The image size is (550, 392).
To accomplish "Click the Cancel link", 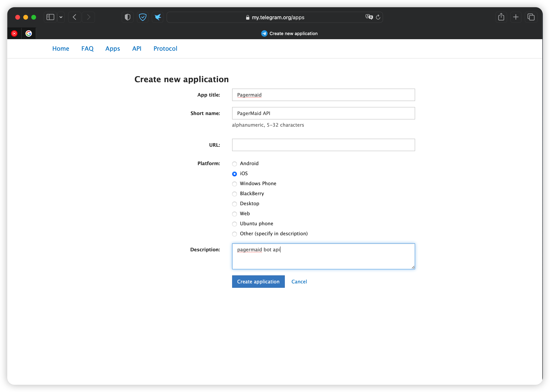I will [x=299, y=281].
